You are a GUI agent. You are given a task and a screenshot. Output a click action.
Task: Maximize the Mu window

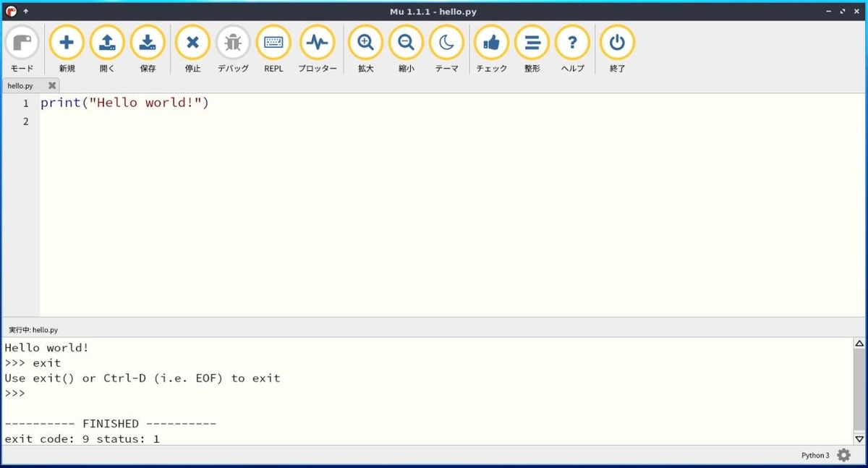click(x=842, y=12)
